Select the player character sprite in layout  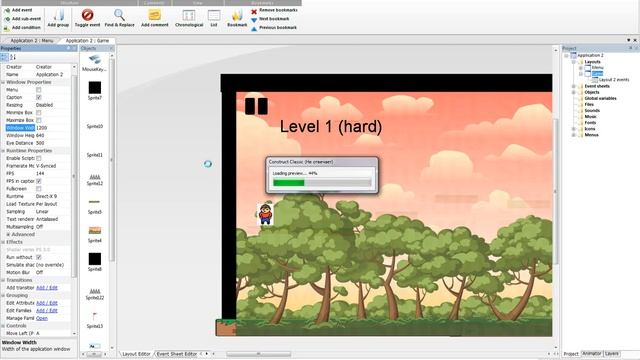pyautogui.click(x=265, y=214)
